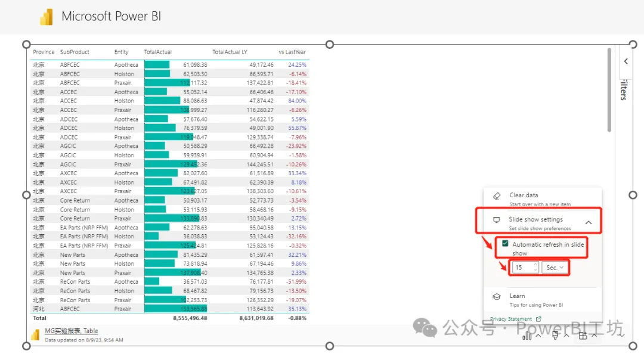
Task: Increase the refresh interval with the up arrow
Action: [535, 265]
